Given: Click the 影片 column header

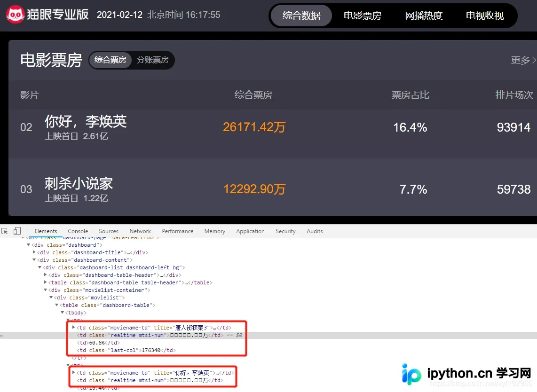Looking at the screenshot, I should pyautogui.click(x=30, y=95).
